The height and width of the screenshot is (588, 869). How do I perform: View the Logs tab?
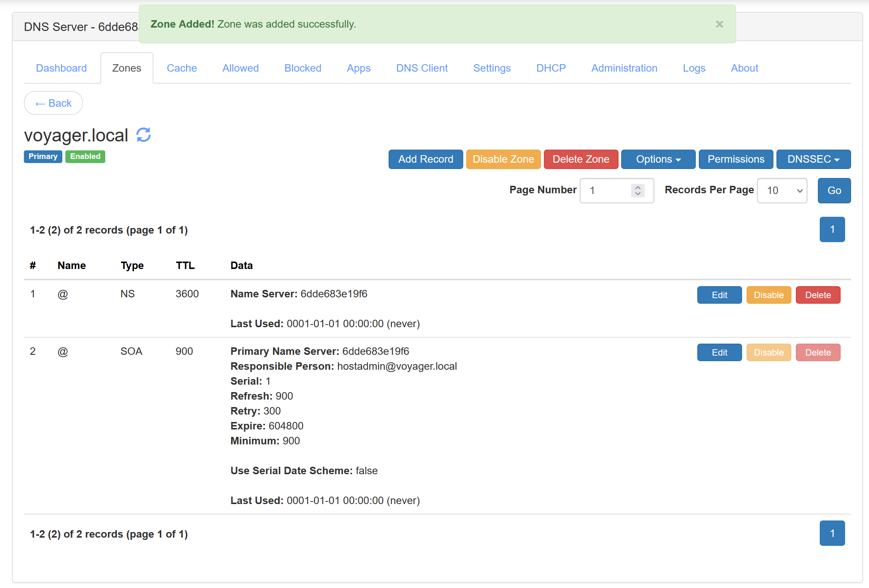(x=694, y=68)
